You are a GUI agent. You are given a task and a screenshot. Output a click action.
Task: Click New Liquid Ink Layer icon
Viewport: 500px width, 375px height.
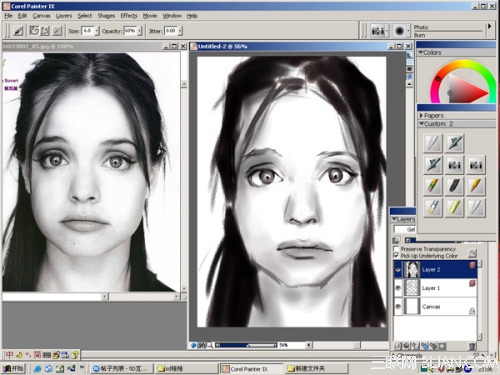point(433,346)
